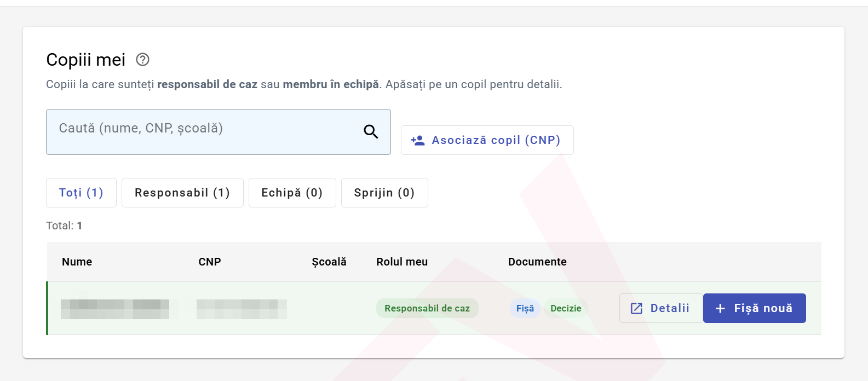Click the Copiii mei heading
This screenshot has height=381, width=868.
pos(86,60)
